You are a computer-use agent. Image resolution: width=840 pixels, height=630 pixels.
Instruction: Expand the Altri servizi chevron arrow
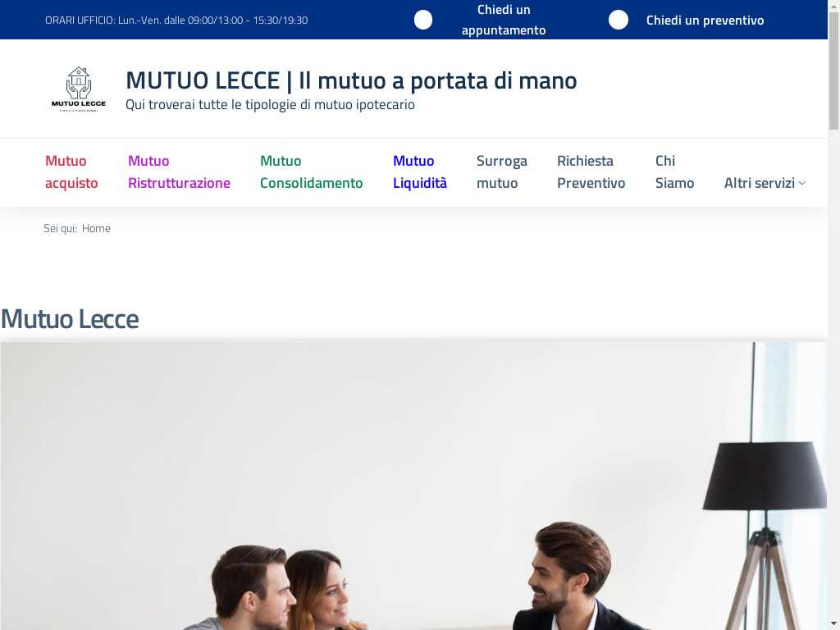point(802,183)
